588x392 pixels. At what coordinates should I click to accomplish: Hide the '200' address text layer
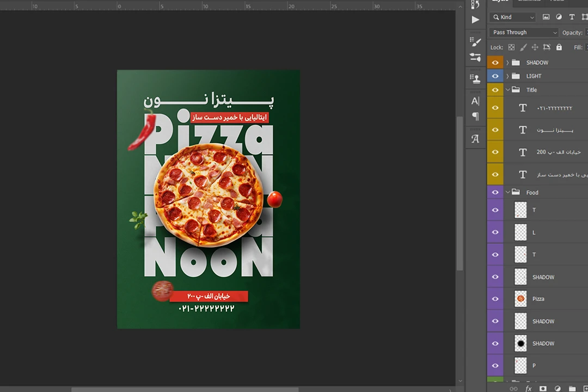(x=495, y=152)
